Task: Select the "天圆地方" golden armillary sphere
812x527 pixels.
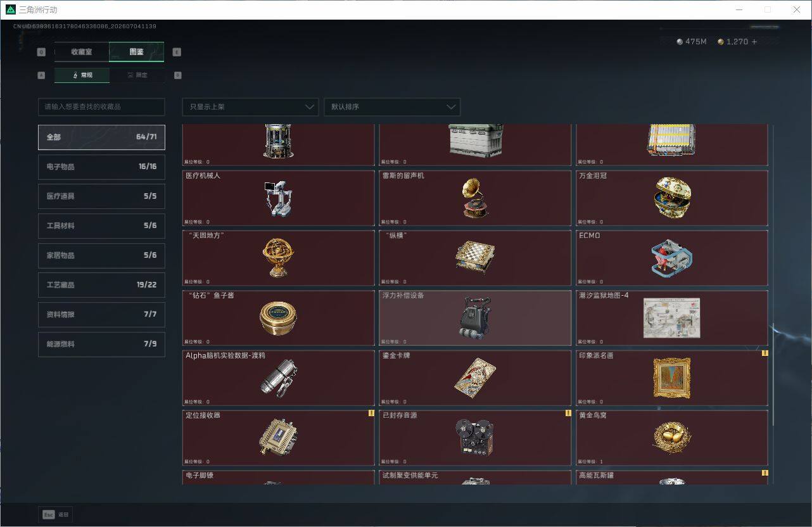Action: coord(278,258)
